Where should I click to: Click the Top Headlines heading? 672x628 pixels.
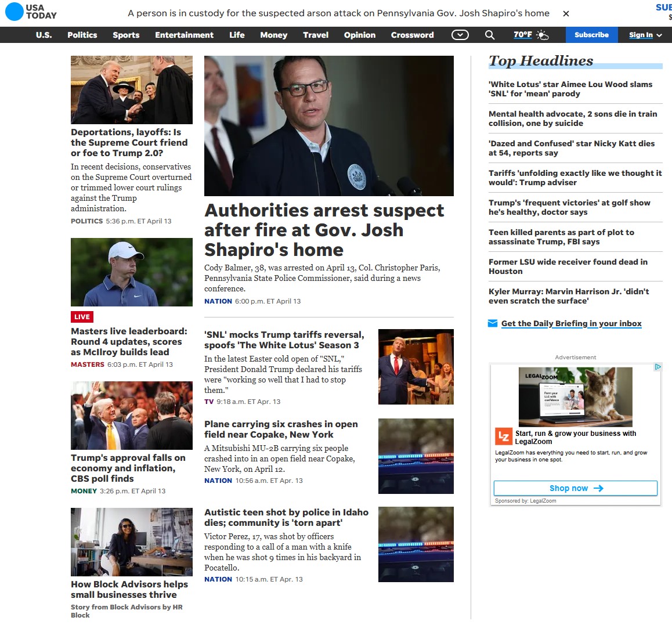click(541, 61)
